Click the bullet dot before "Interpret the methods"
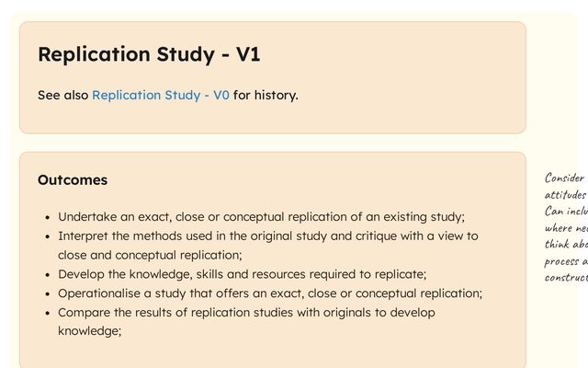Image resolution: width=588 pixels, height=368 pixels. [x=47, y=237]
